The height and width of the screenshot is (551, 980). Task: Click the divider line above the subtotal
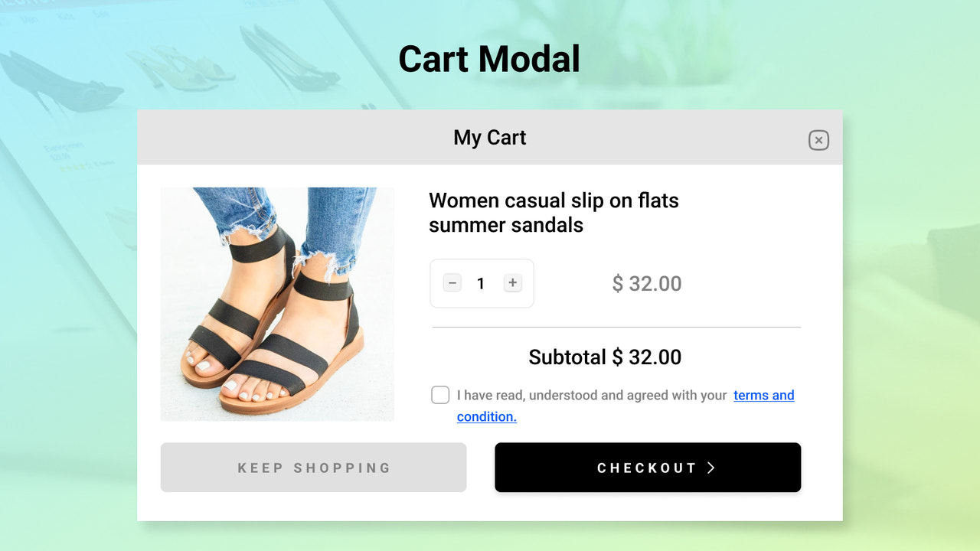tap(616, 328)
